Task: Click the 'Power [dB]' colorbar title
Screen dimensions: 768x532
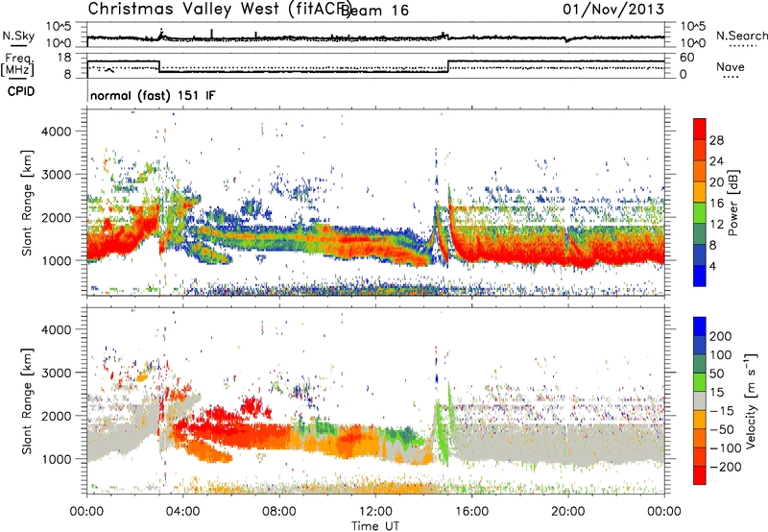Action: click(x=733, y=203)
